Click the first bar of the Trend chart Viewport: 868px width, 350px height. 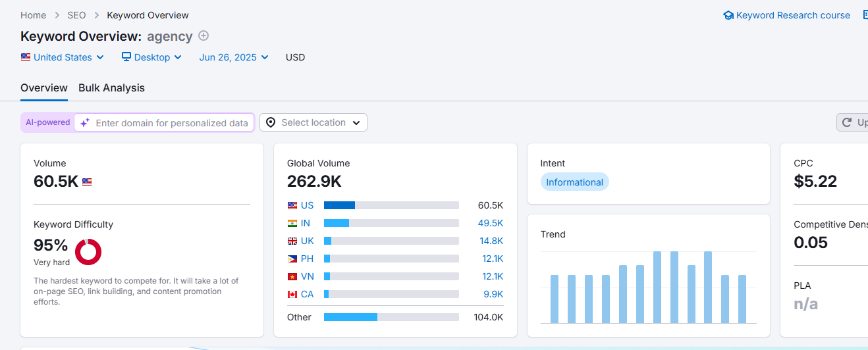[x=555, y=299]
